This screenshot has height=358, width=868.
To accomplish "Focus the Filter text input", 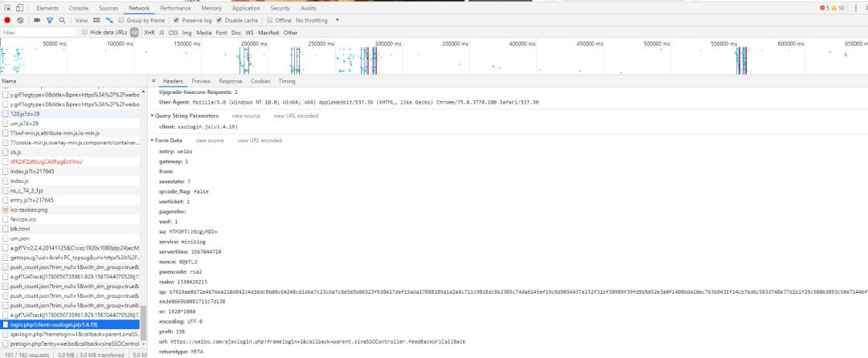I will pyautogui.click(x=39, y=33).
